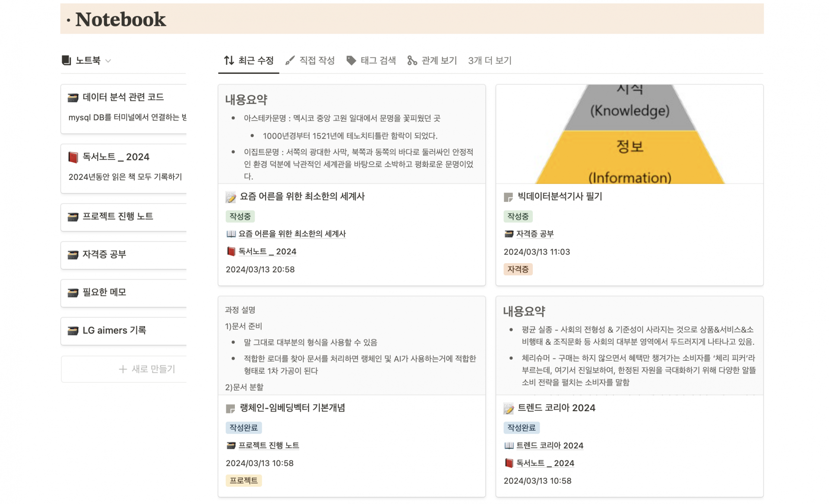Open sidebar 프로젝트 진행 노트 card
Screen dimensions: 829x504
click(124, 217)
